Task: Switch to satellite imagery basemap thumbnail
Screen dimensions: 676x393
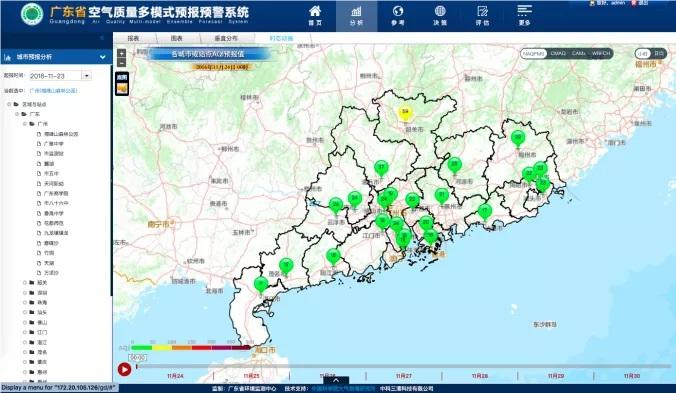Action: pos(122,88)
